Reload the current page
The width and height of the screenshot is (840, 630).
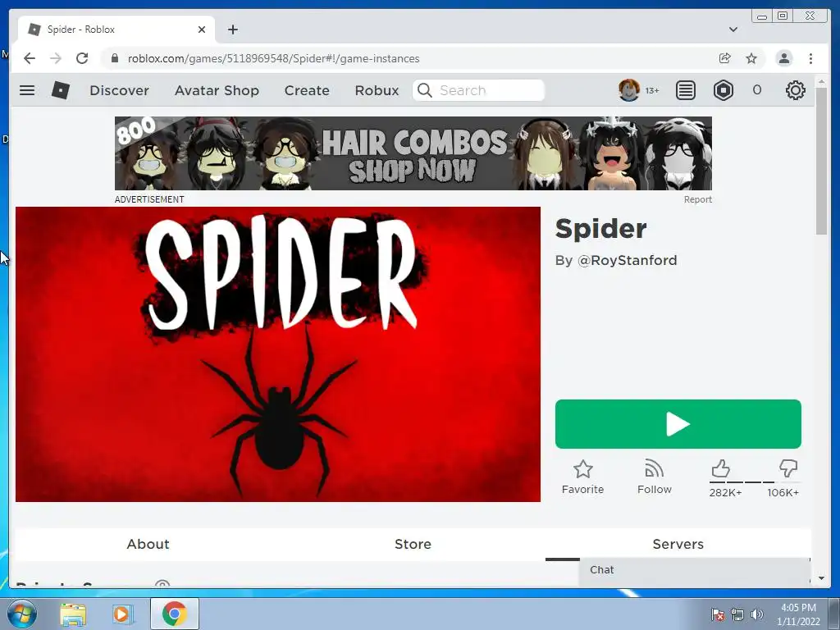[82, 58]
